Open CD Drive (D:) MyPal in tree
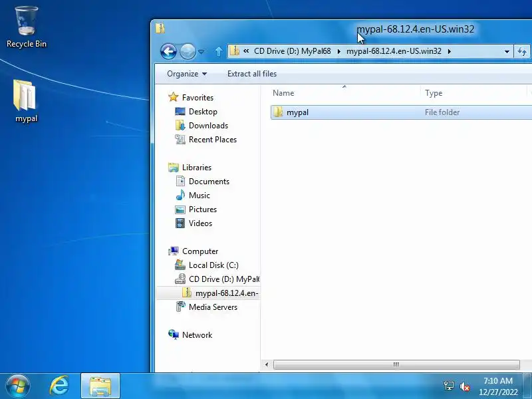This screenshot has height=399, width=532. (224, 279)
